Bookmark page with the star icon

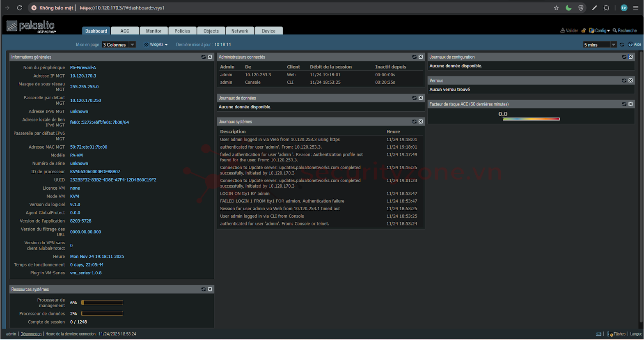pos(556,8)
